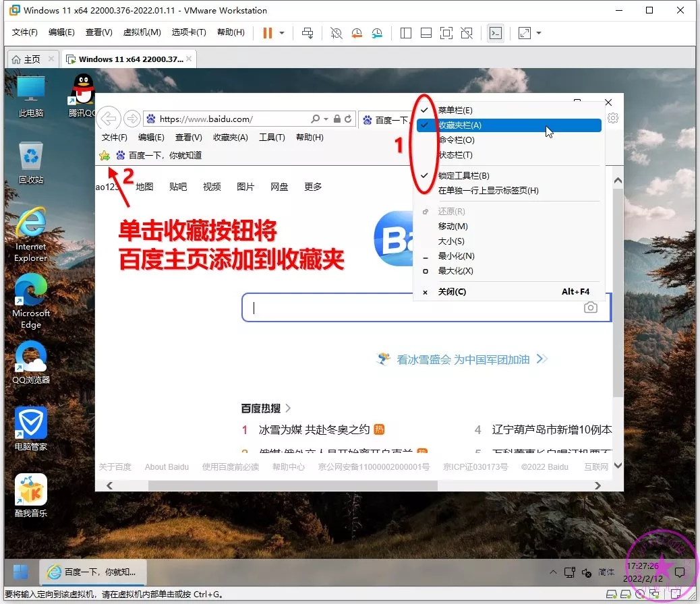Go forward using IE forward arrow
700x604 pixels.
(x=132, y=119)
